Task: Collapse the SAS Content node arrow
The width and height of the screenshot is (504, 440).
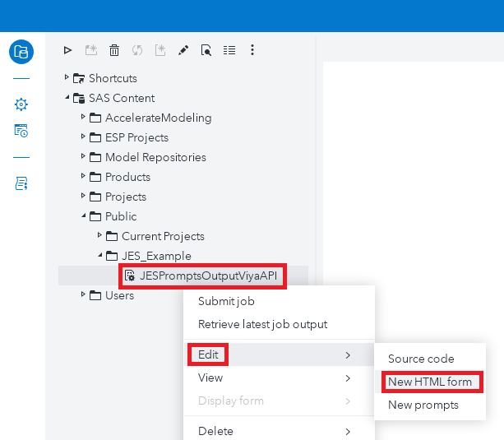Action: [67, 97]
